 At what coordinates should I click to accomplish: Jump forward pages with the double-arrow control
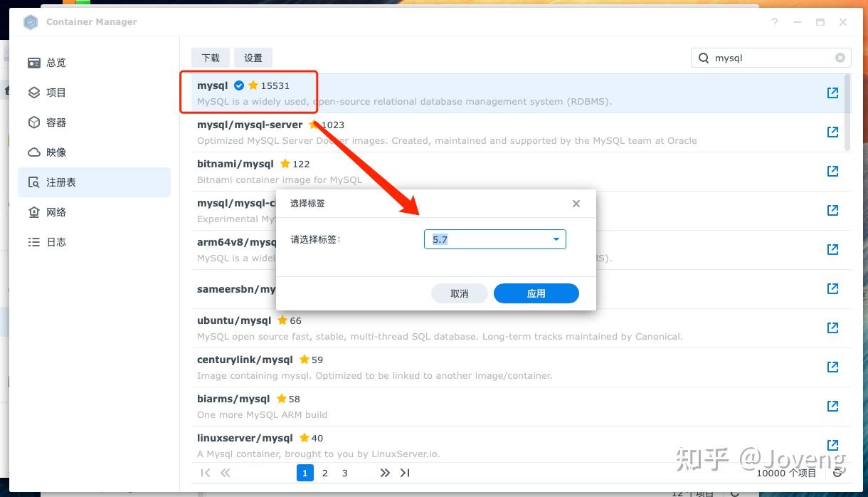pyautogui.click(x=385, y=473)
